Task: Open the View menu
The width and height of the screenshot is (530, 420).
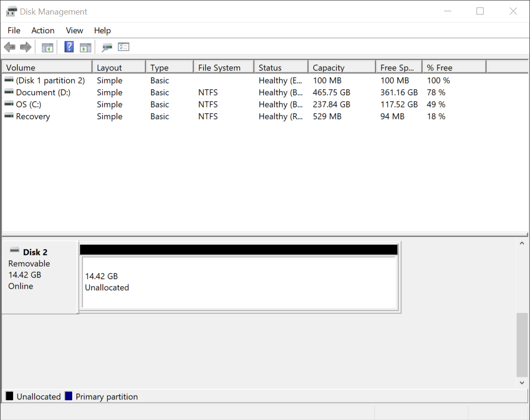Action: tap(74, 31)
